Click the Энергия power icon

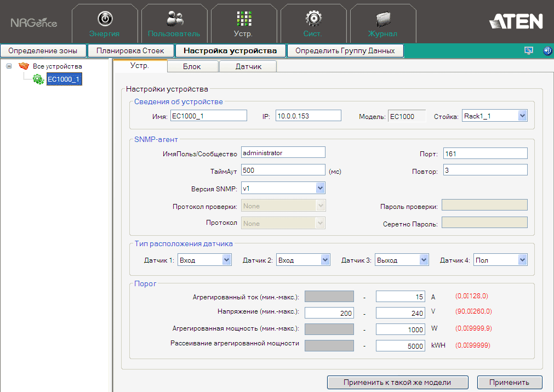104,19
